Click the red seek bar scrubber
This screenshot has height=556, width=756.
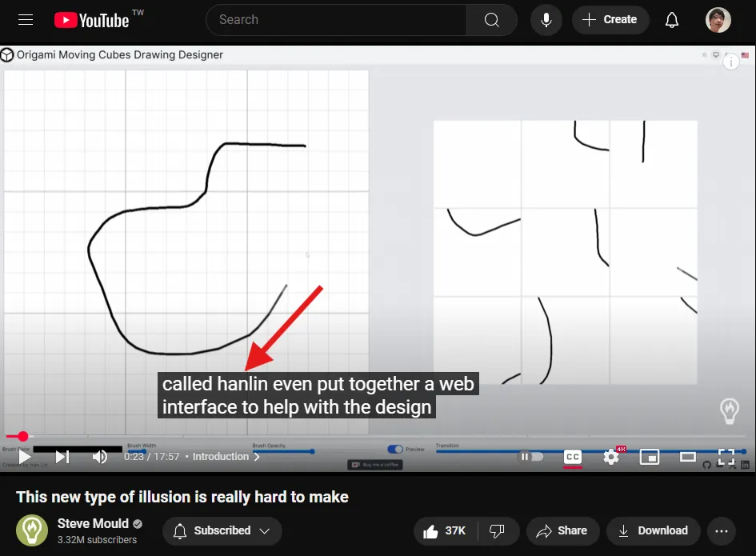click(22, 437)
